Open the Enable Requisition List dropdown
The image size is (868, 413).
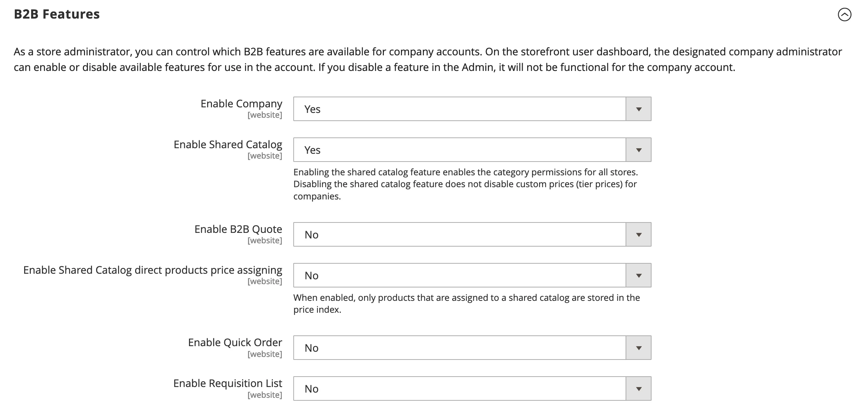(x=472, y=388)
